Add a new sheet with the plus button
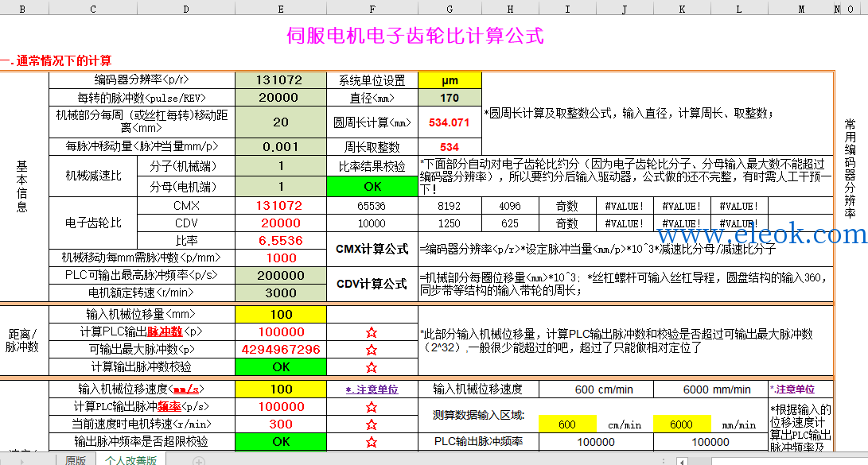Viewport: 868px width, 465px height. coord(199,460)
